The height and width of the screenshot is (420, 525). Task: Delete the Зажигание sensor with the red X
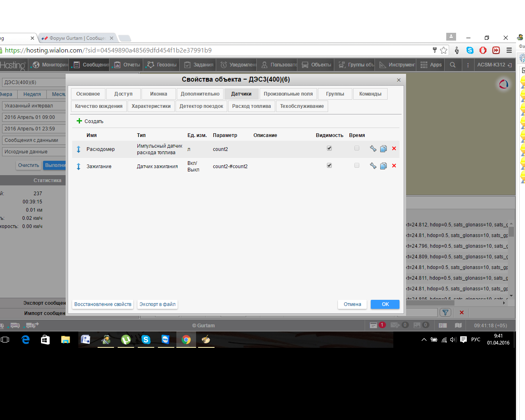[394, 166]
